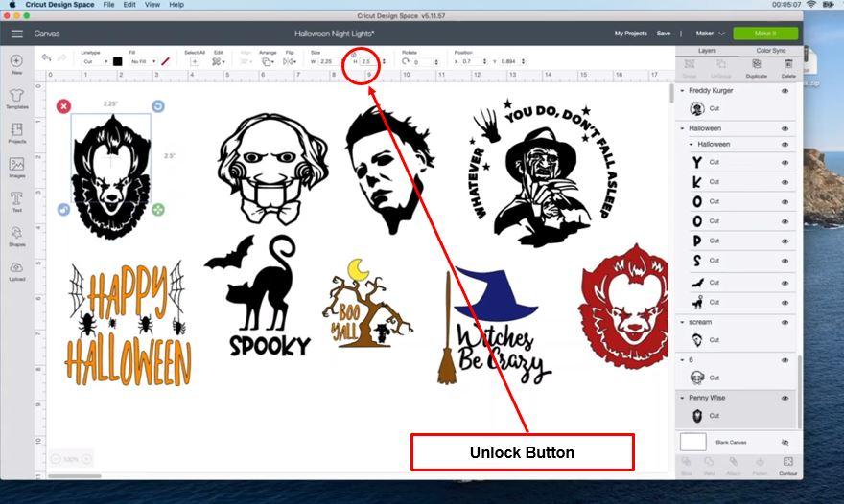The image size is (844, 504).
Task: Open the Fill No Fill dropdown
Action: click(143, 62)
